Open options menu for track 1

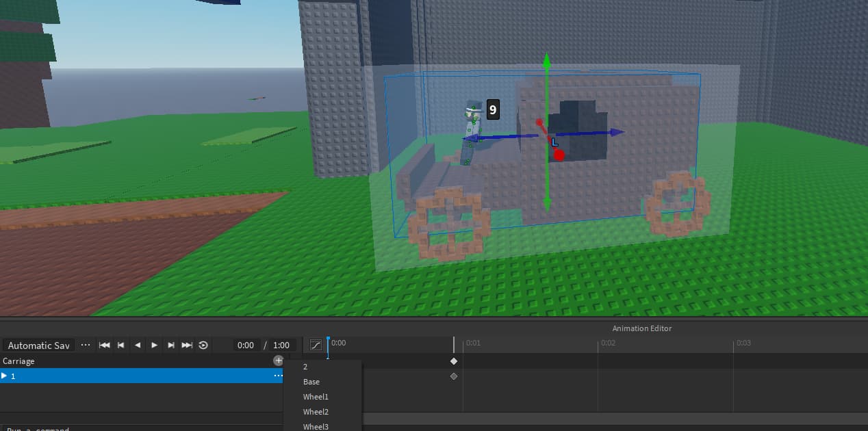point(277,376)
